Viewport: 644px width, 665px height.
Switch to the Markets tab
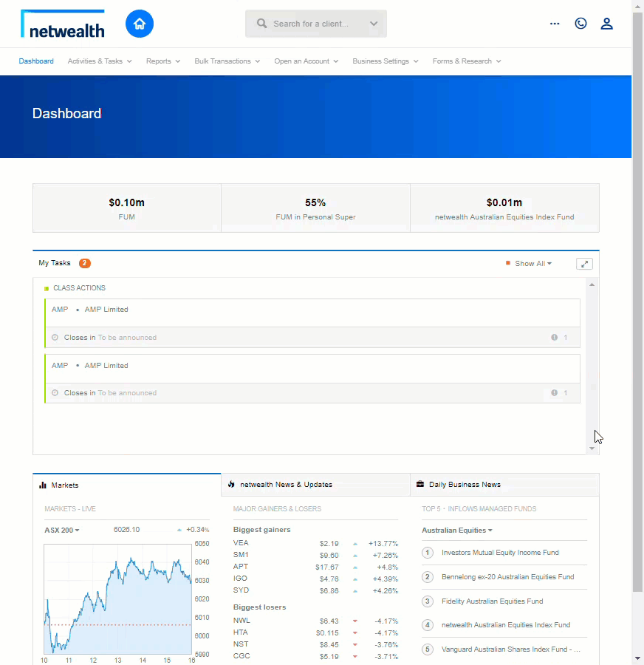(x=127, y=485)
